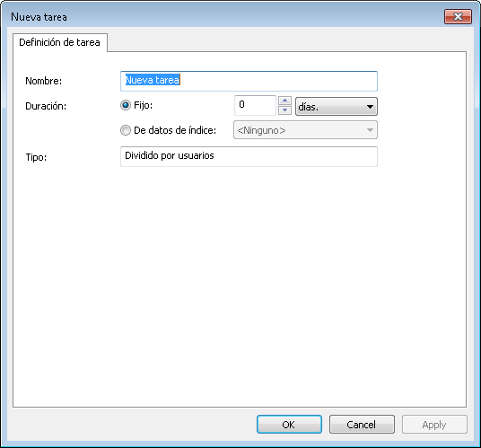Switch to the Definición de tarea tab
The image size is (481, 448).
[60, 42]
